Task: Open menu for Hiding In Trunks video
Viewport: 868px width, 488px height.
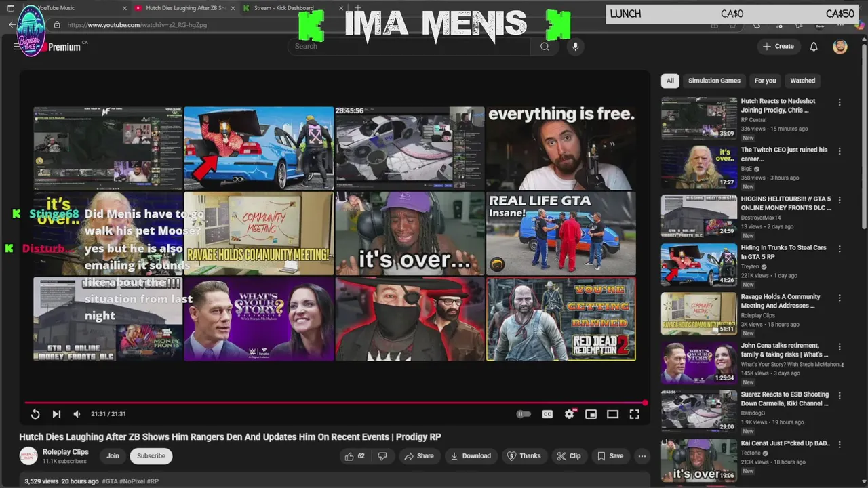Action: (840, 249)
